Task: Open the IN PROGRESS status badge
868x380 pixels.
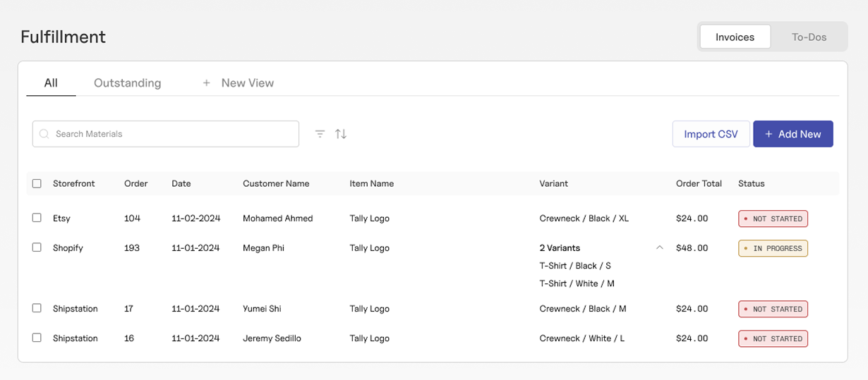Action: click(773, 248)
